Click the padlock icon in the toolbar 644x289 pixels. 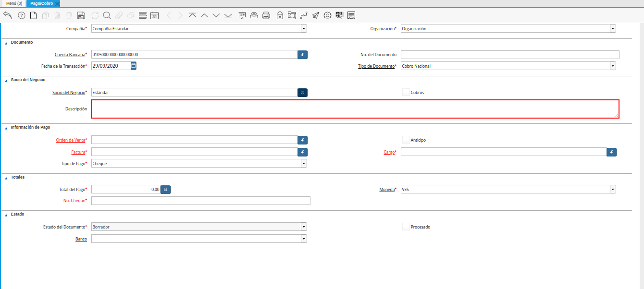click(280, 15)
